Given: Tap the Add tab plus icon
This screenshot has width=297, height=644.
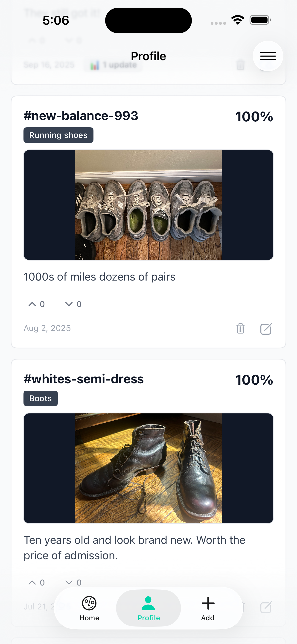Looking at the screenshot, I should pos(208,604).
